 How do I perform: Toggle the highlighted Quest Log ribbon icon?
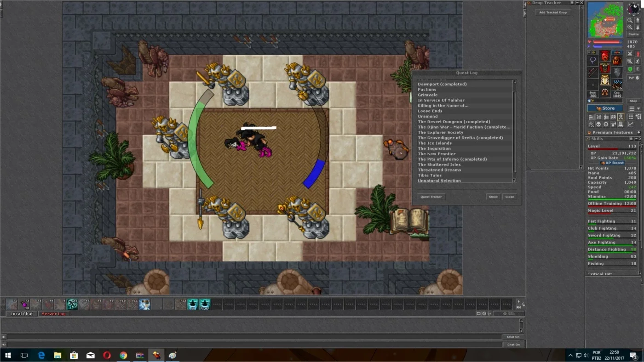(x=621, y=117)
